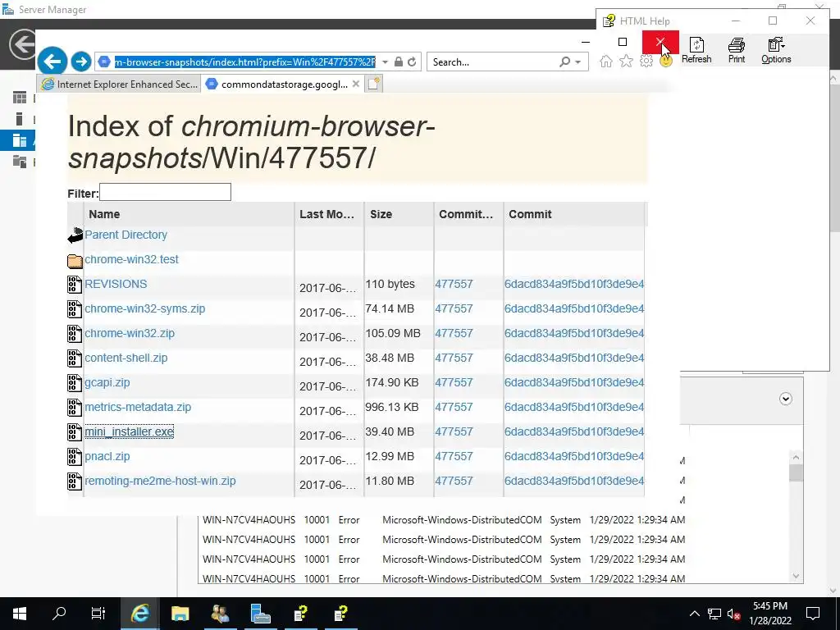Open Internet Explorer Home page icon
This screenshot has height=630, width=840.
605,62
